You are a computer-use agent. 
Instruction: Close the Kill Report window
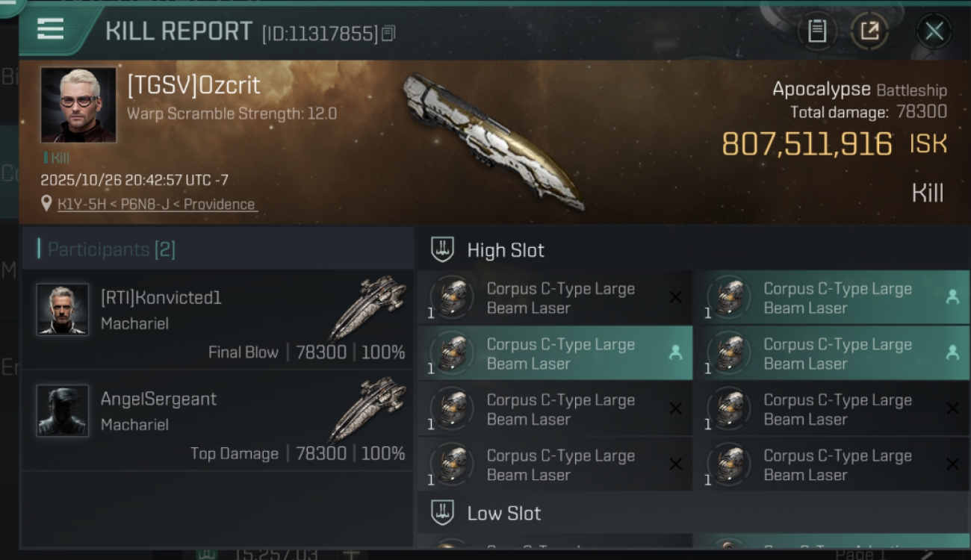pyautogui.click(x=934, y=31)
